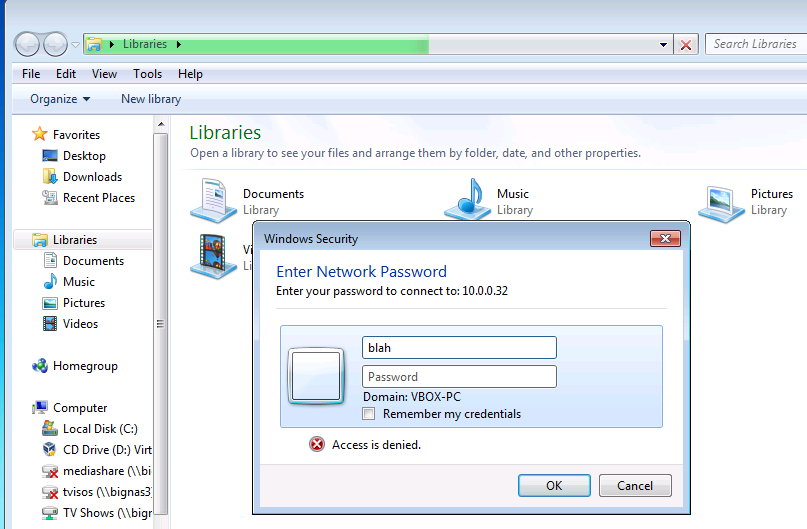The height and width of the screenshot is (529, 807).
Task: Click the Back navigation arrow button
Action: click(x=27, y=44)
